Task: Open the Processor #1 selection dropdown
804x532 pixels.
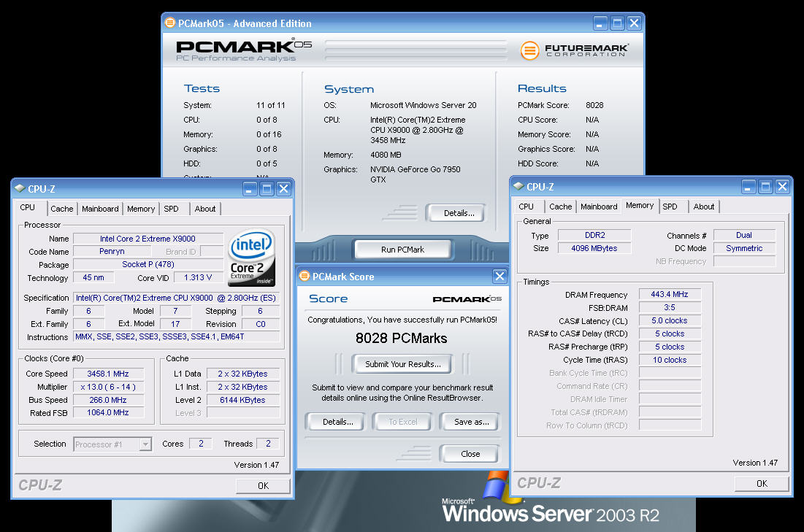Action: coord(145,444)
